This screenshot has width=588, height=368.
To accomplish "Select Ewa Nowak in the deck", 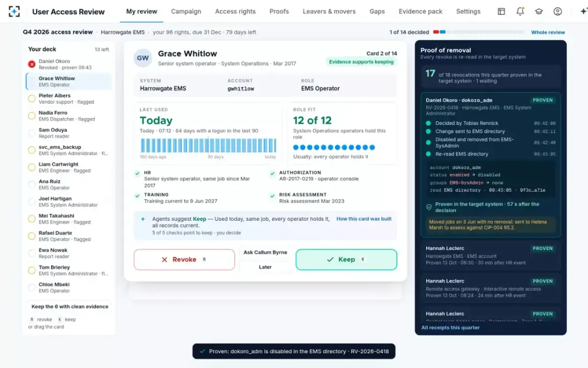I will pos(69,253).
